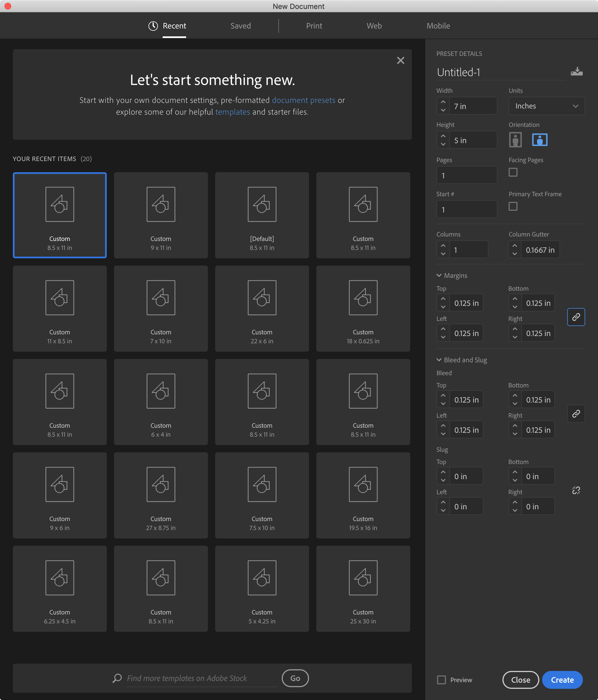Click the slug Bottom stepper arrows

(515, 476)
